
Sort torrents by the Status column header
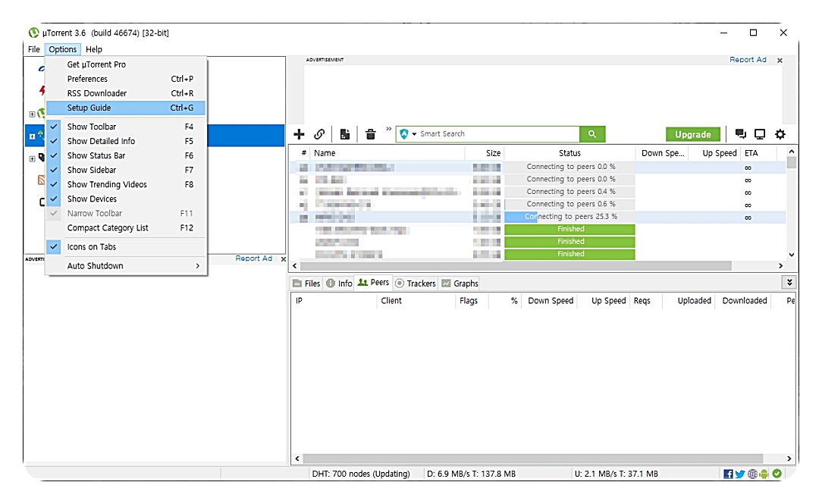point(569,153)
